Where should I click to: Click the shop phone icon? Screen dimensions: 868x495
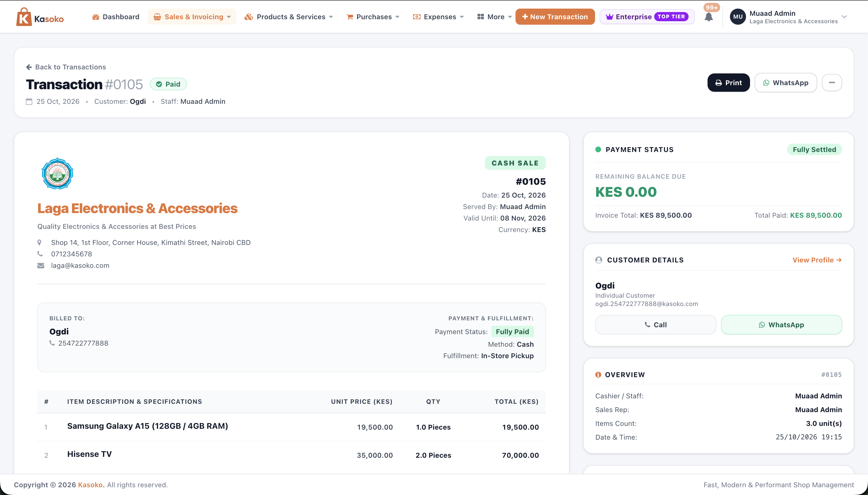coord(40,254)
